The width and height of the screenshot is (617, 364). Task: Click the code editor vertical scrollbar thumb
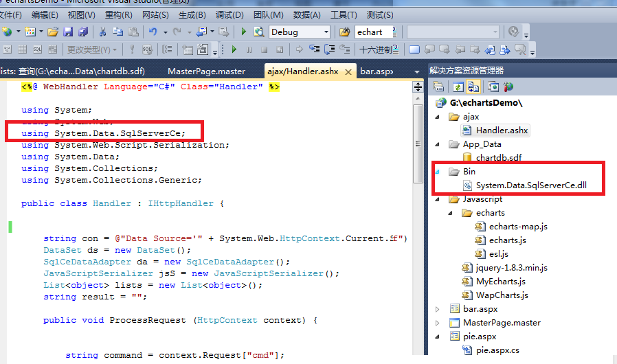418,144
